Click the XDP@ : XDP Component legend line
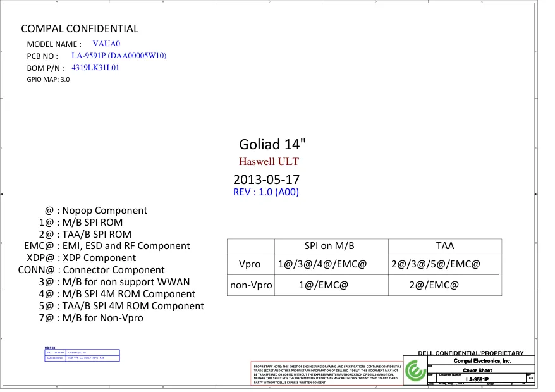The height and width of the screenshot is (392, 555). tap(81, 258)
